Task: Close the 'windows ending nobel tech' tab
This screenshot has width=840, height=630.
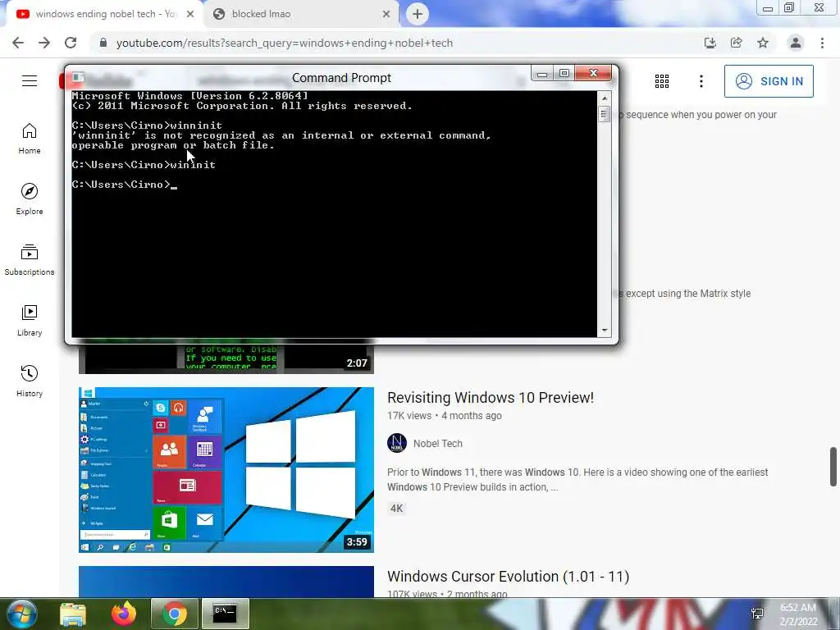Action: click(x=190, y=15)
